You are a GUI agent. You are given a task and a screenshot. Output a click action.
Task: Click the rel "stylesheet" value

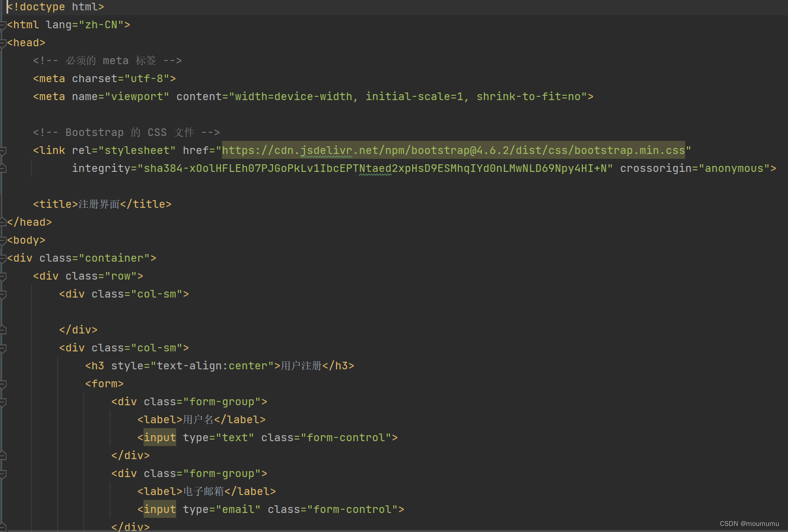[x=137, y=151]
